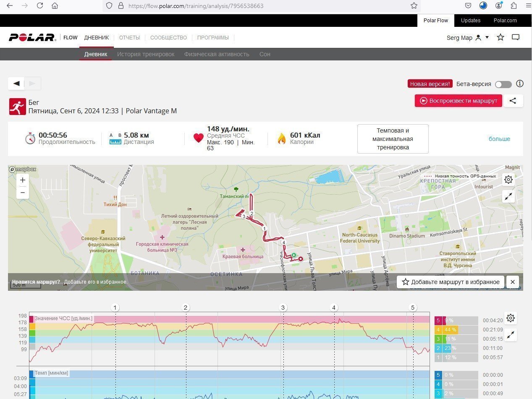Open the ДНЕВНИК main menu
The image size is (532, 399).
pos(97,38)
